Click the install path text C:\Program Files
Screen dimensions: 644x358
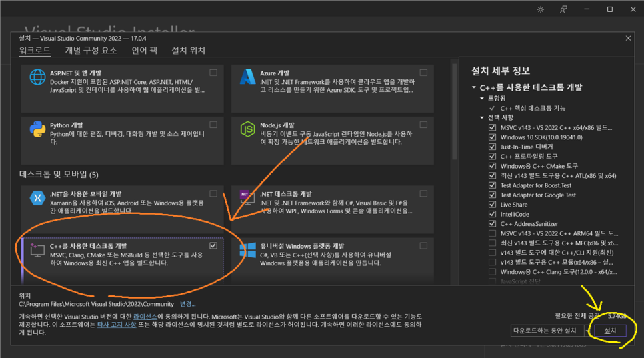(x=96, y=304)
